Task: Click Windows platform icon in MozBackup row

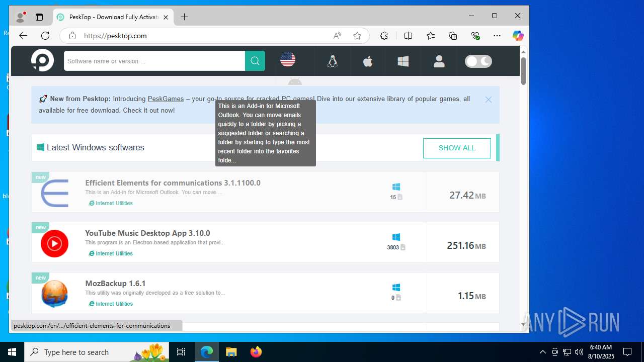Action: [396, 287]
